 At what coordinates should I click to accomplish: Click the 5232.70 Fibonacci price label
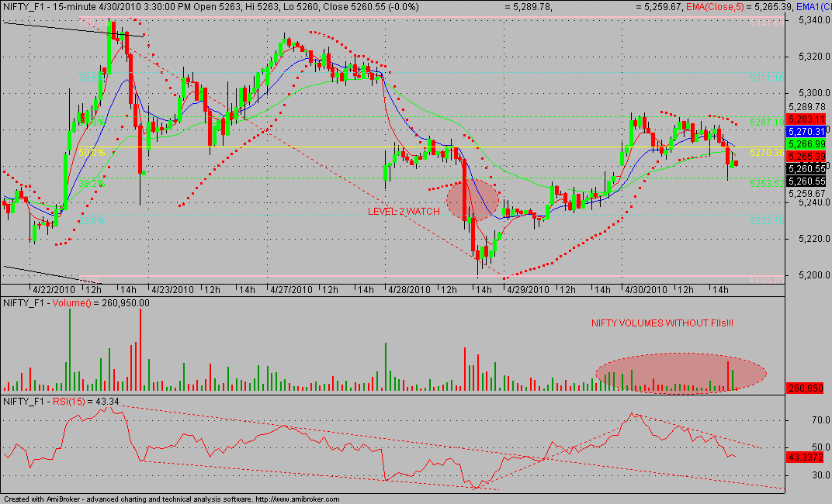(767, 220)
